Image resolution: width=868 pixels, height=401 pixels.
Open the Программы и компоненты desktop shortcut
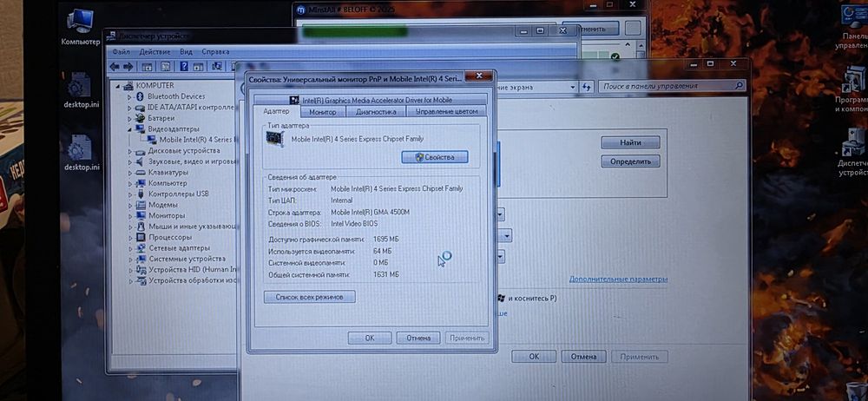853,89
